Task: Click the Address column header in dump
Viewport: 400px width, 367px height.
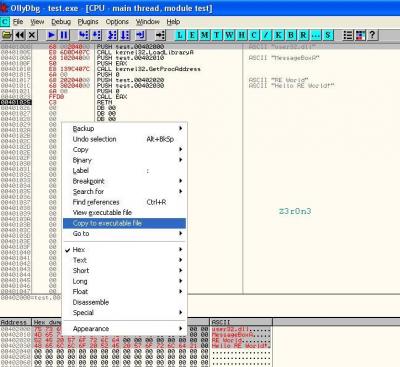Action: coord(16,322)
